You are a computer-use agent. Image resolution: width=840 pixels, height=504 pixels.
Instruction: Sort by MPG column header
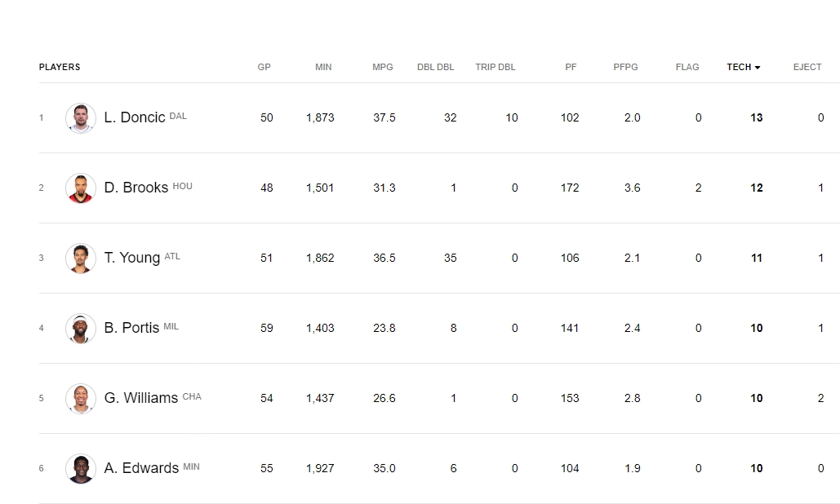pos(383,67)
